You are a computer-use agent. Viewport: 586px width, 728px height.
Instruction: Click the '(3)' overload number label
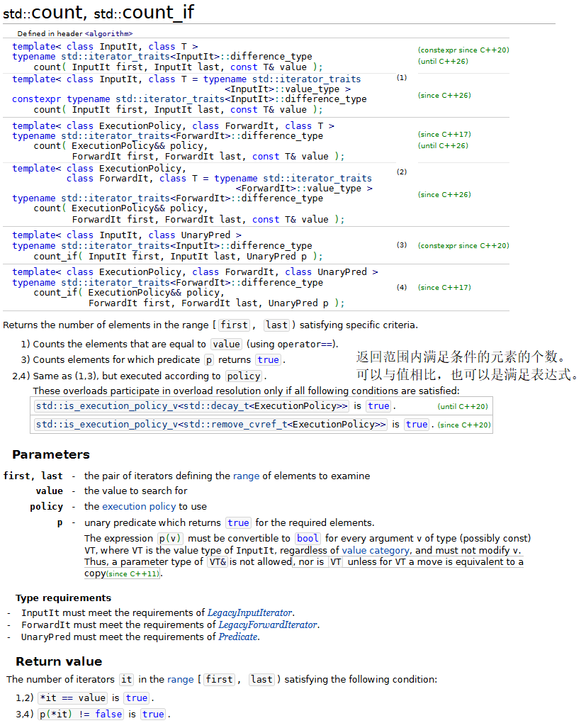(x=402, y=245)
